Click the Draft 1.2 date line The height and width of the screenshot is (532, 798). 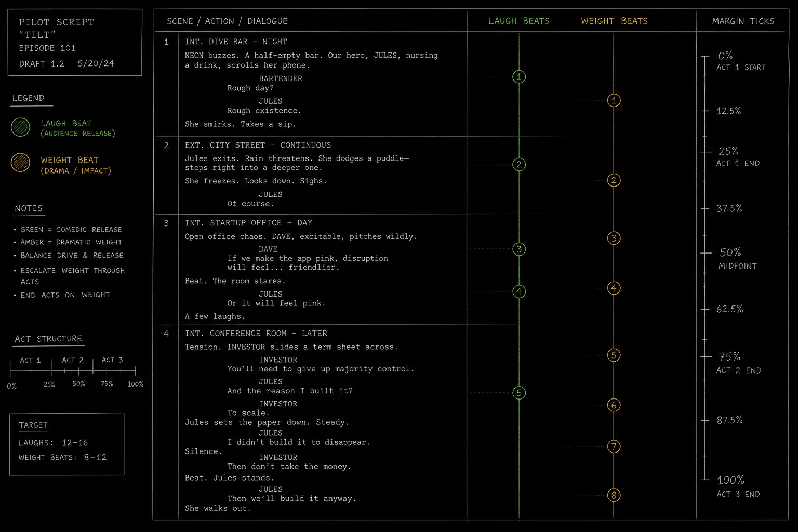(66, 63)
